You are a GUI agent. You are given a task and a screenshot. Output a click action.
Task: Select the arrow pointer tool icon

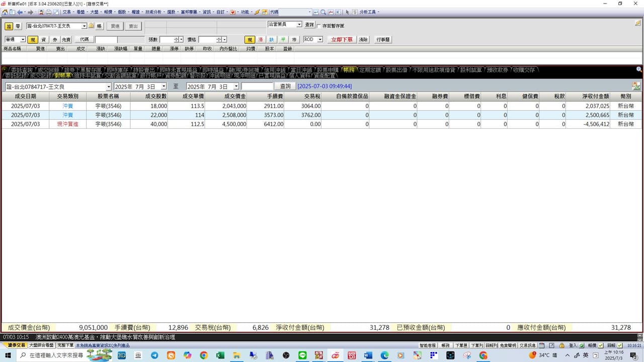347,12
